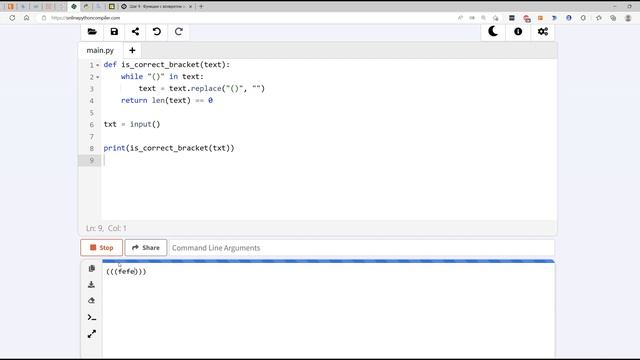This screenshot has width=640, height=360.
Task: Undo the last edit
Action: (157, 32)
